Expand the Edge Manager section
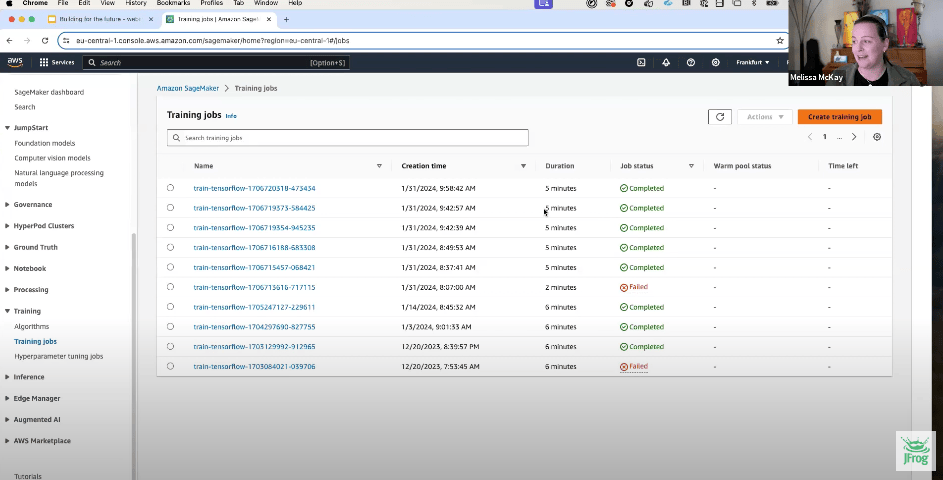 [x=7, y=398]
